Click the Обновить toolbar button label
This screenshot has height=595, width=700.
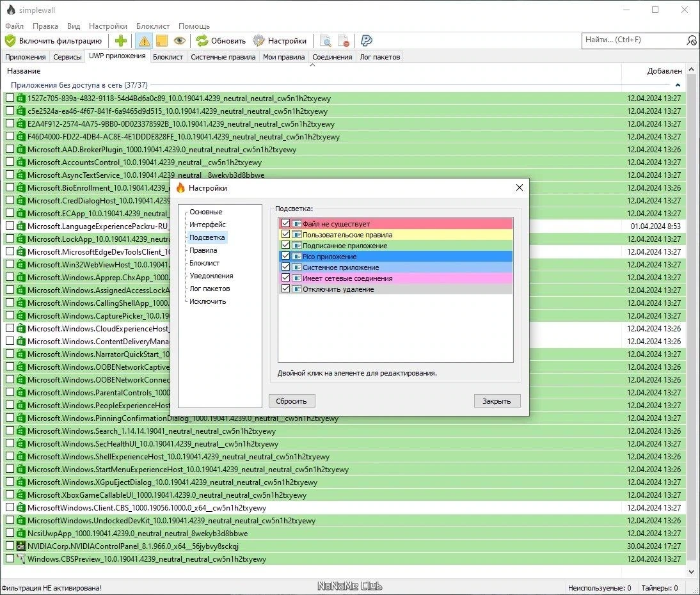228,40
